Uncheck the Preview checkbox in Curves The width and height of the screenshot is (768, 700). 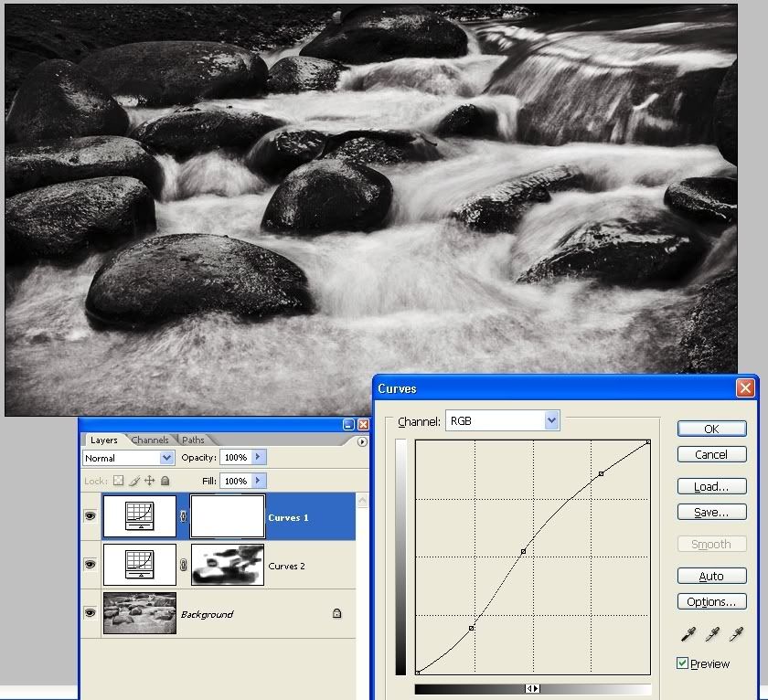[x=682, y=663]
